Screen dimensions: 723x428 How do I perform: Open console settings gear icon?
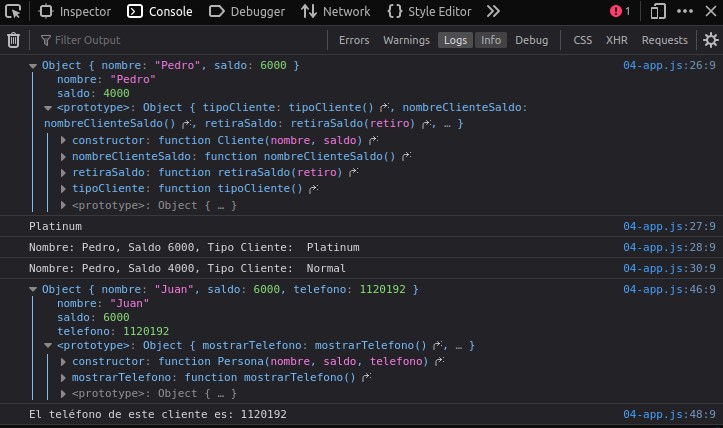pos(711,40)
